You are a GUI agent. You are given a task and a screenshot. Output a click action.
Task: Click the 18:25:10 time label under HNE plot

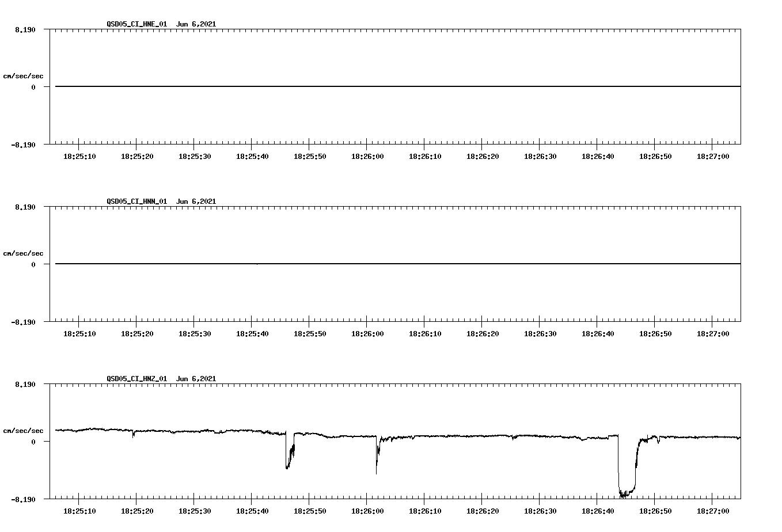tap(79, 156)
